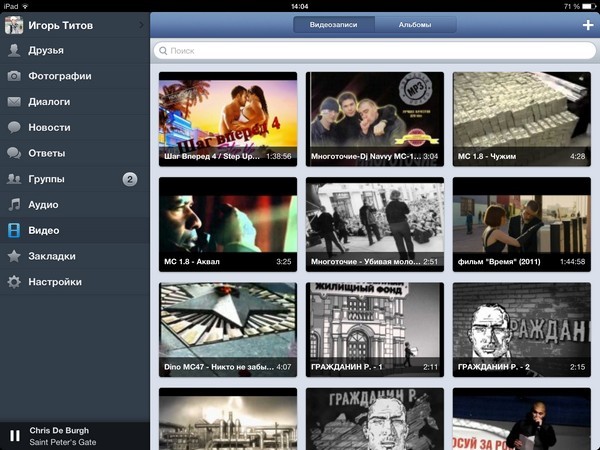Open the Photos (Фотографии) camera icon
The image size is (600, 450).
click(14, 76)
